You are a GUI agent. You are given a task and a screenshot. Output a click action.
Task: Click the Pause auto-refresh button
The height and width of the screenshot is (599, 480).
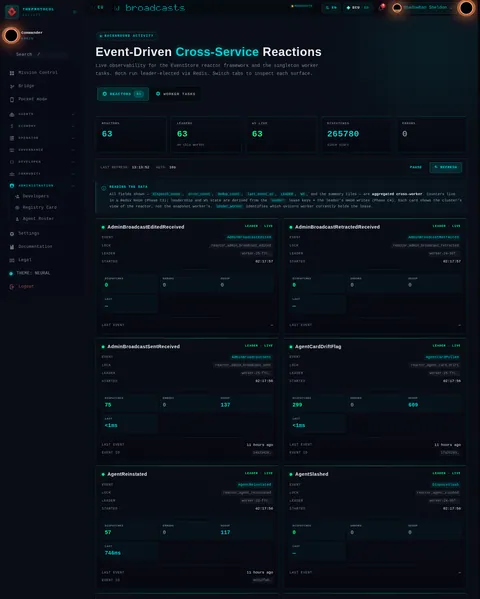click(416, 167)
